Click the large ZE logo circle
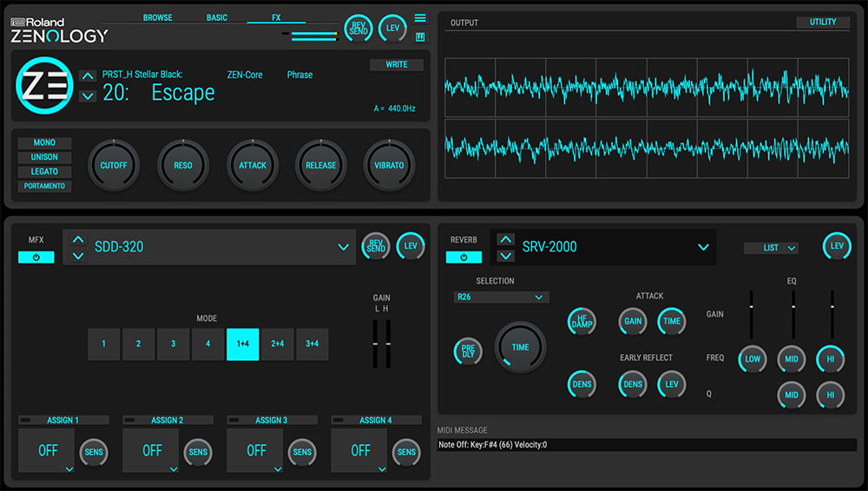The image size is (868, 491). [x=44, y=85]
